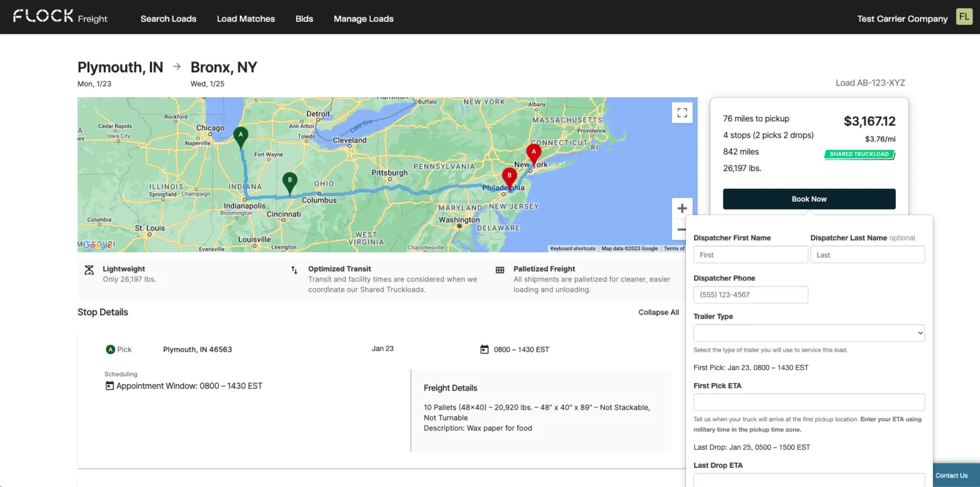The image size is (980, 487).
Task: Click the 842 miles text
Action: (741, 152)
